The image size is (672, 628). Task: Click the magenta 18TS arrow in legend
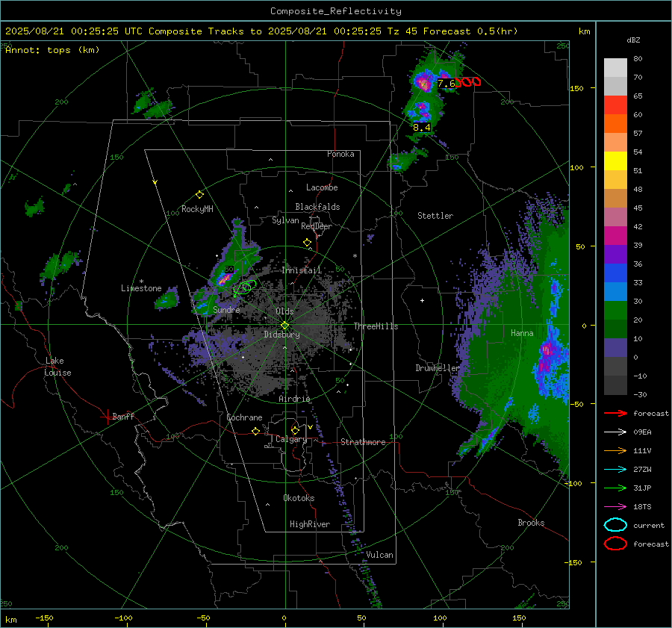click(615, 507)
